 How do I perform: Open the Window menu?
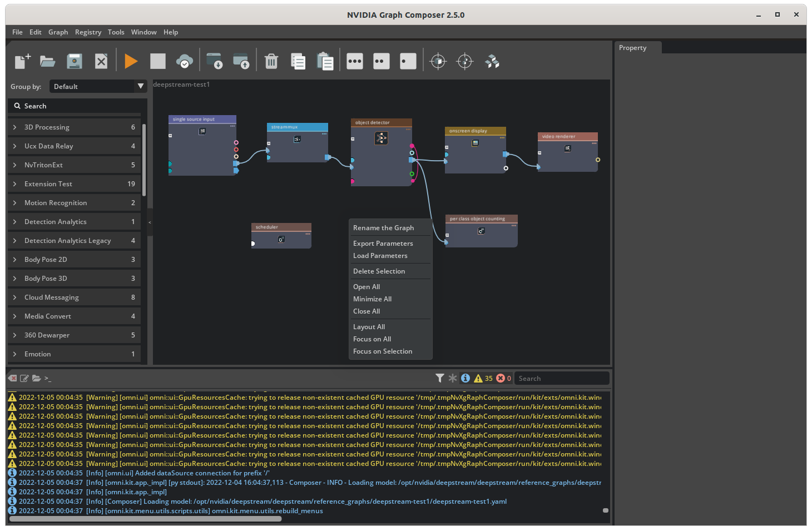(143, 32)
